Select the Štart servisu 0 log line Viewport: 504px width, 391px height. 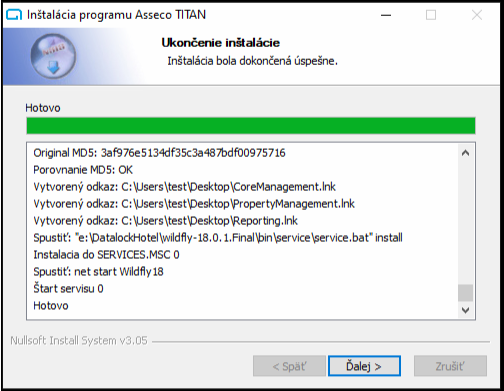click(68, 289)
